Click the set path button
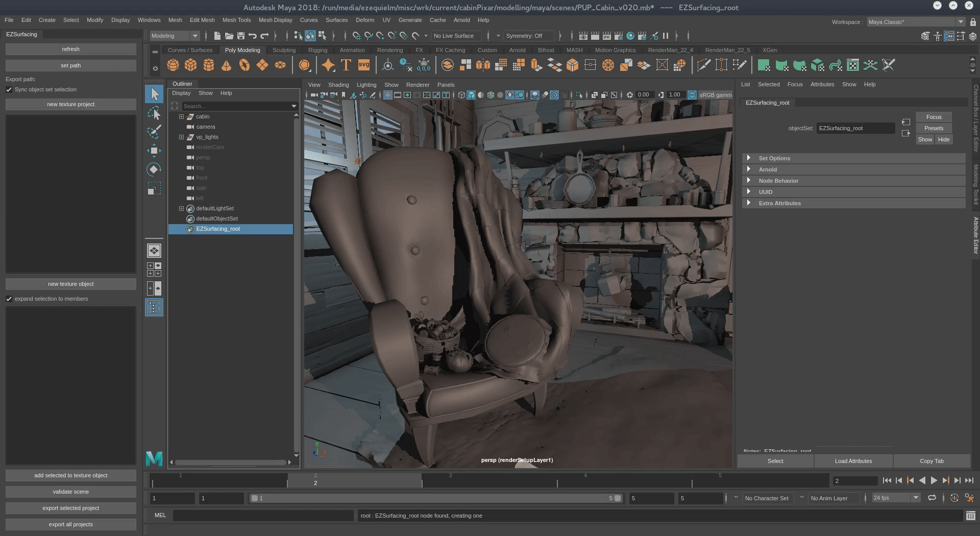Screen dimensions: 980x536 pos(71,65)
